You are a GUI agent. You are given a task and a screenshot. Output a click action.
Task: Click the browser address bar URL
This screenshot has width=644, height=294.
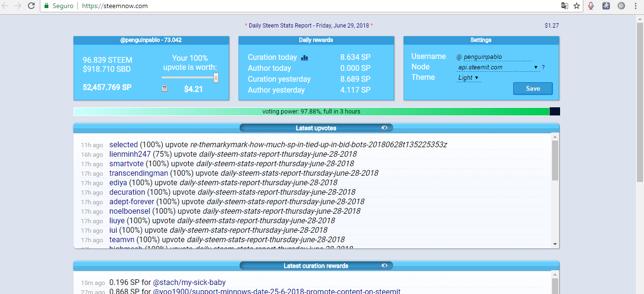(x=115, y=6)
